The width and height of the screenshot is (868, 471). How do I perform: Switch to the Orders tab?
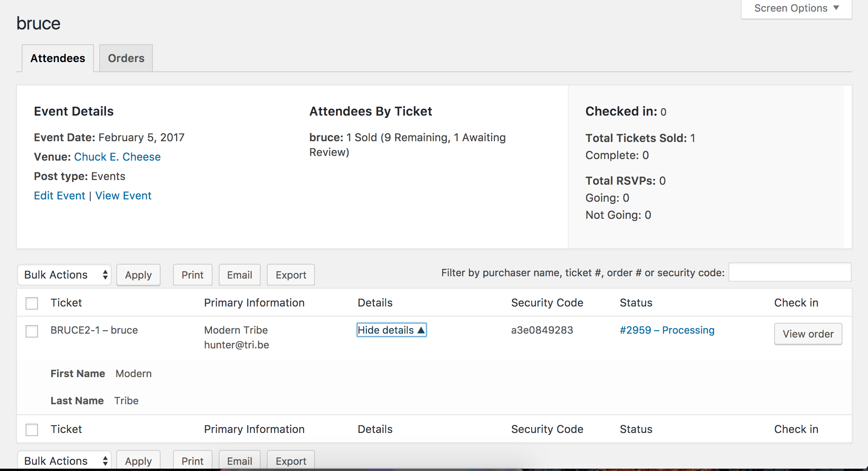tap(126, 58)
